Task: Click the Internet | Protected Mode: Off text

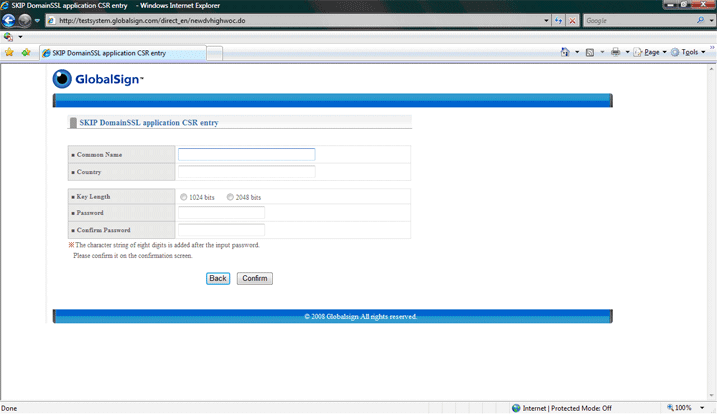Action: [567, 408]
